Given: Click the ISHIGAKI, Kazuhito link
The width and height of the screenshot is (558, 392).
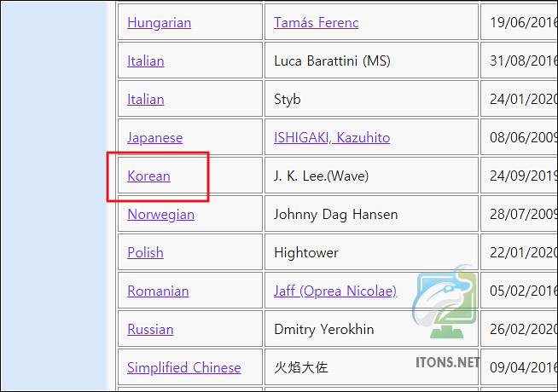Looking at the screenshot, I should coord(331,138).
